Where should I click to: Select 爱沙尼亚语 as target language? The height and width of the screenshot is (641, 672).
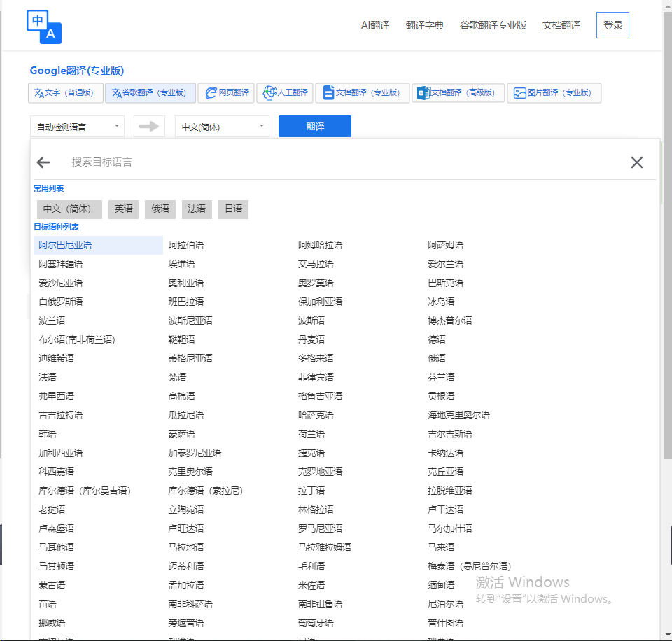[60, 283]
